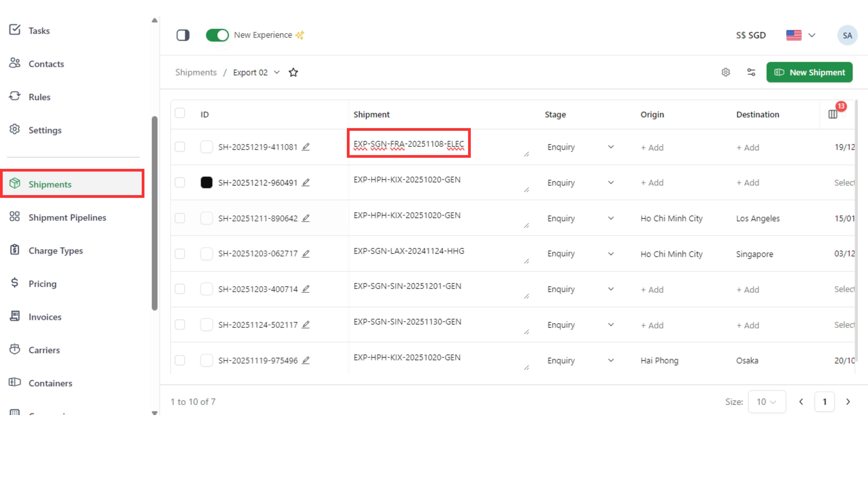Go to Invoices in sidebar
The width and height of the screenshot is (868, 488).
(x=45, y=317)
